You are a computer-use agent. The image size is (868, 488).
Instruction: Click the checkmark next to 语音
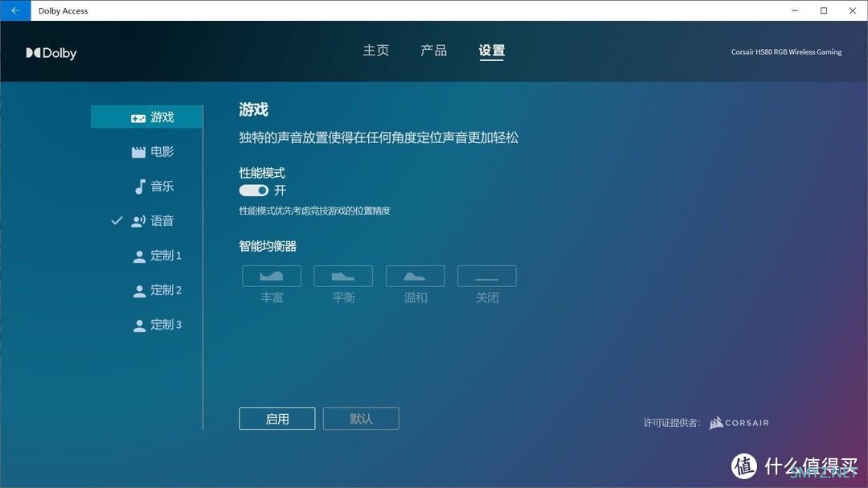click(117, 220)
